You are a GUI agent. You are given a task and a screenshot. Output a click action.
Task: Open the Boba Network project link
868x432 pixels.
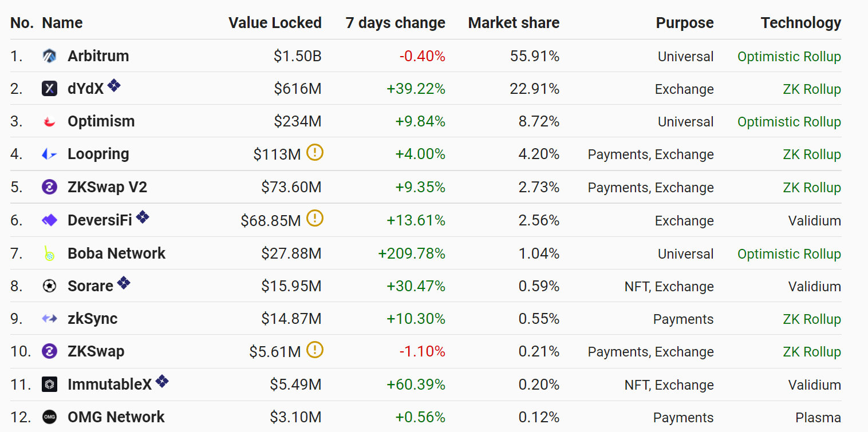(117, 253)
